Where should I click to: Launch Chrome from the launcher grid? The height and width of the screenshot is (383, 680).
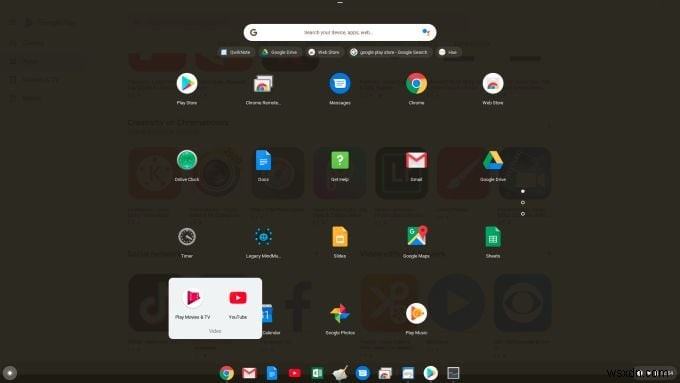coord(416,84)
